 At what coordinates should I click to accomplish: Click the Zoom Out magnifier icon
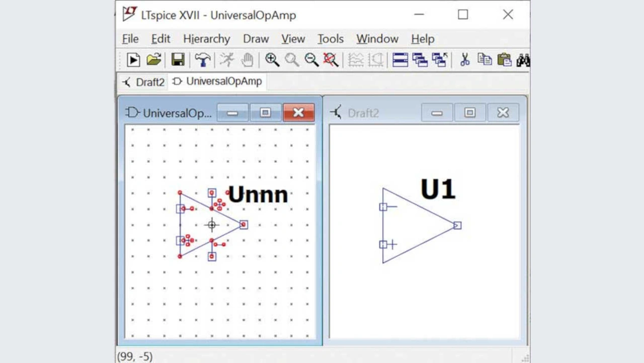point(311,60)
